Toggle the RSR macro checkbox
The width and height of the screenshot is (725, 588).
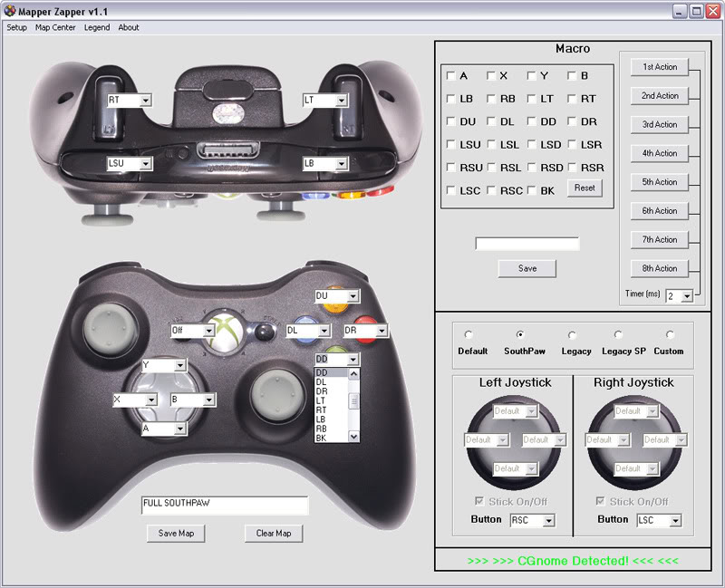572,167
